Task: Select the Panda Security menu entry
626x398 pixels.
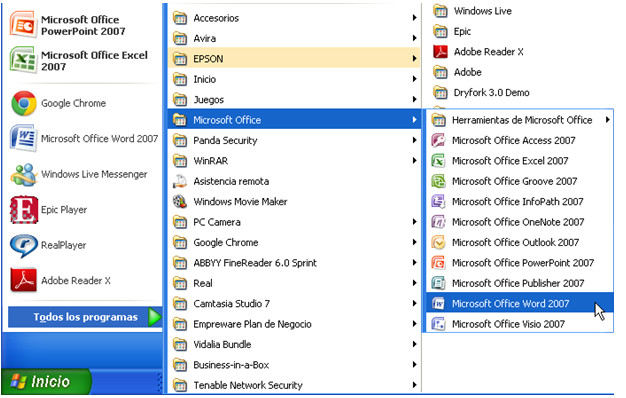Action: (294, 141)
